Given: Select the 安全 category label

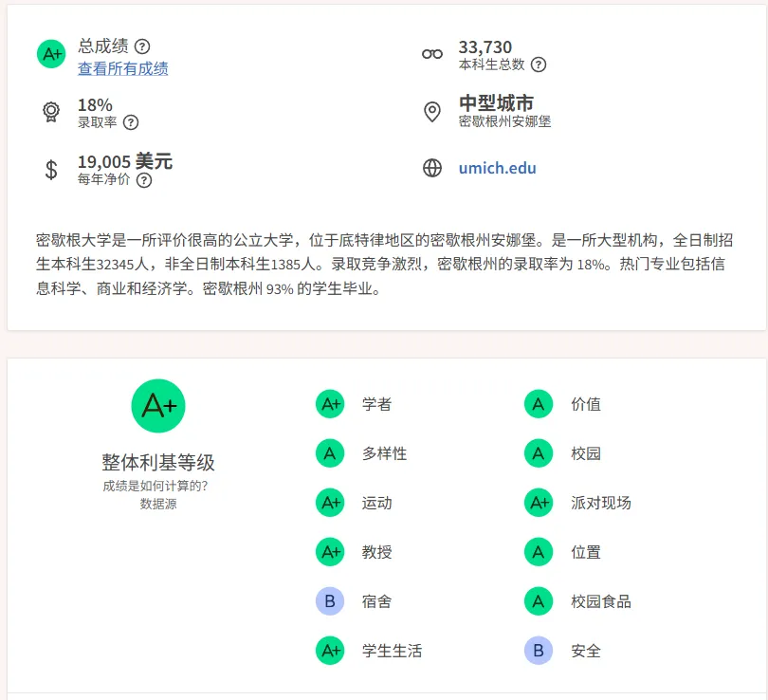Looking at the screenshot, I should [586, 651].
